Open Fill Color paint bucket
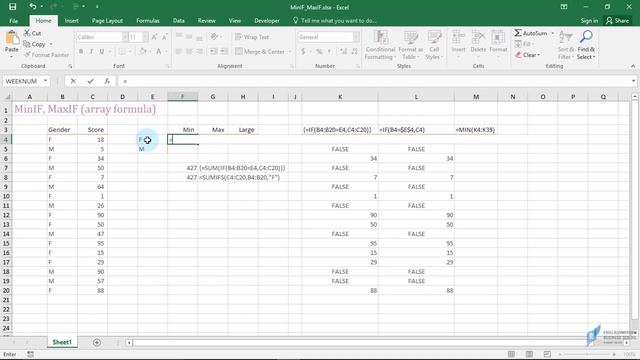The height and width of the screenshot is (360, 640). (x=142, y=51)
